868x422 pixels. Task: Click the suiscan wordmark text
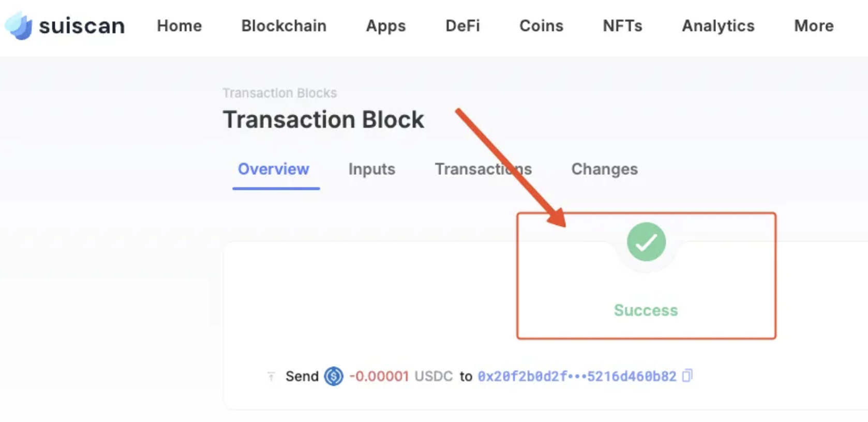tap(82, 26)
